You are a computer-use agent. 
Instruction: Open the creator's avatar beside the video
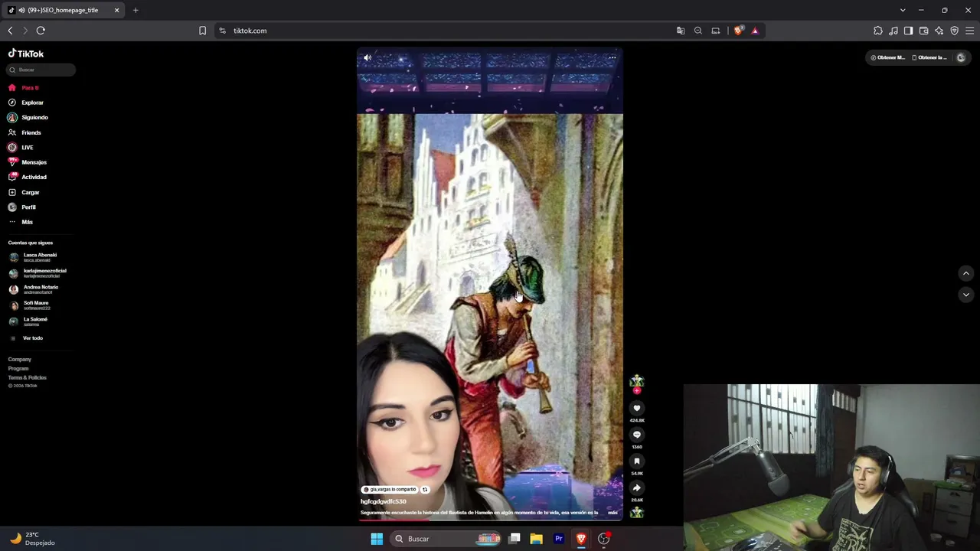636,380
